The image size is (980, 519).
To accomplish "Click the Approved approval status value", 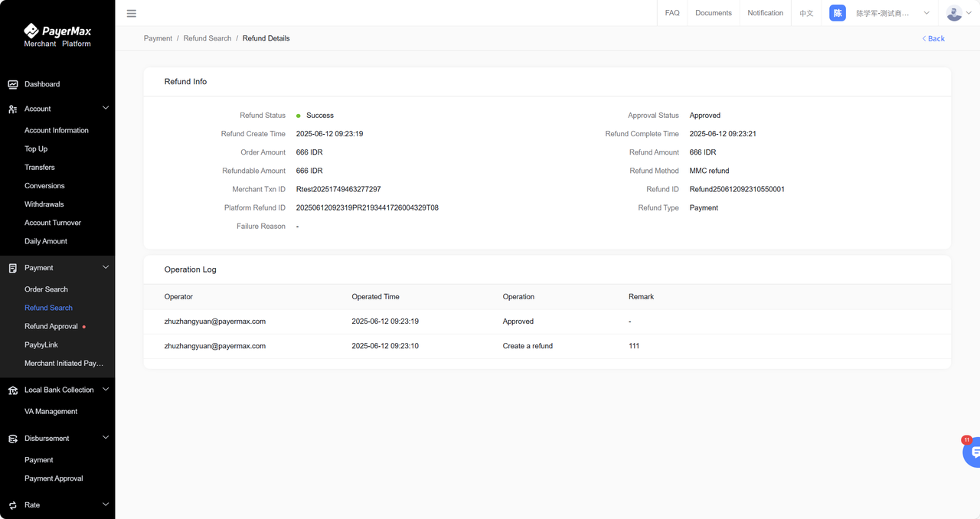I will (705, 116).
